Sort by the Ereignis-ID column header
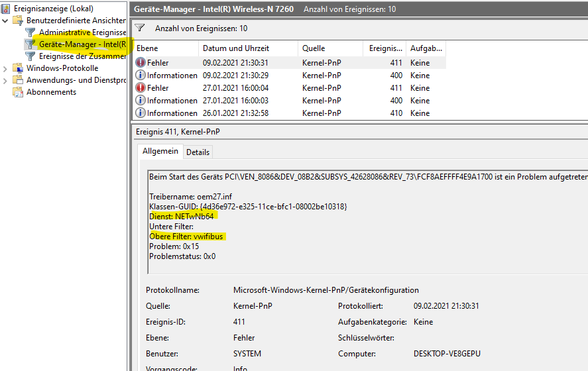The height and width of the screenshot is (371, 588). point(384,48)
